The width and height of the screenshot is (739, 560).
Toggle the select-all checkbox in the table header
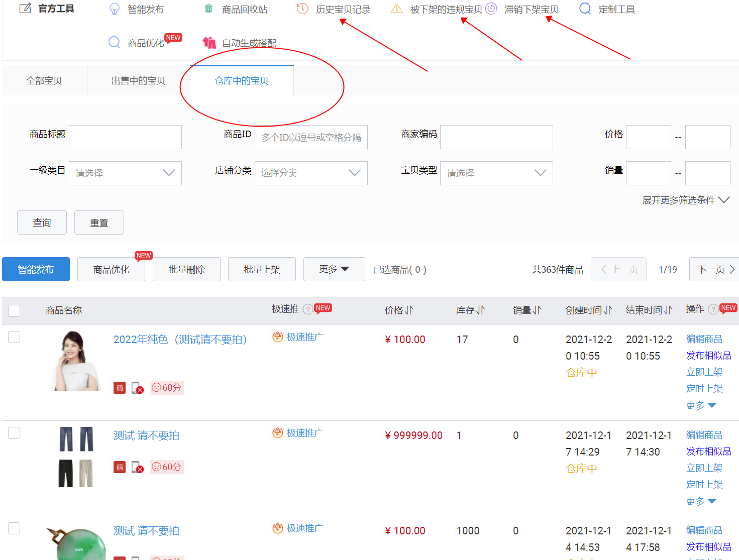[14, 310]
